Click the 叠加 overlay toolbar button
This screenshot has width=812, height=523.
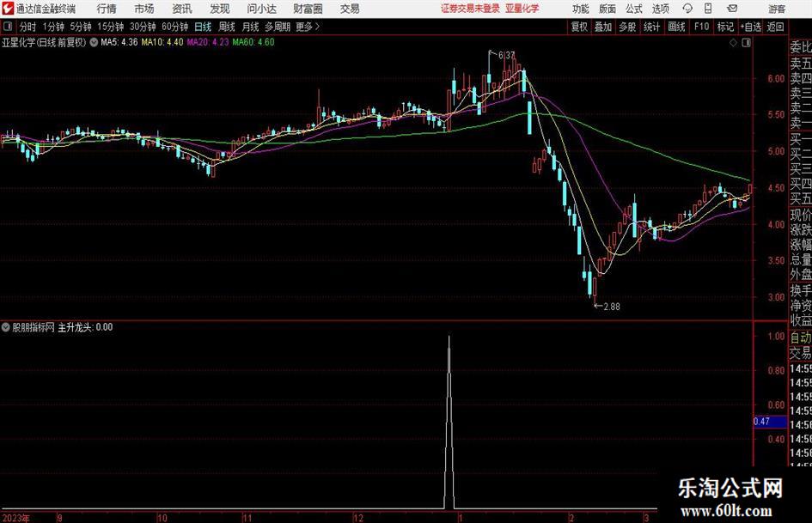tap(603, 27)
